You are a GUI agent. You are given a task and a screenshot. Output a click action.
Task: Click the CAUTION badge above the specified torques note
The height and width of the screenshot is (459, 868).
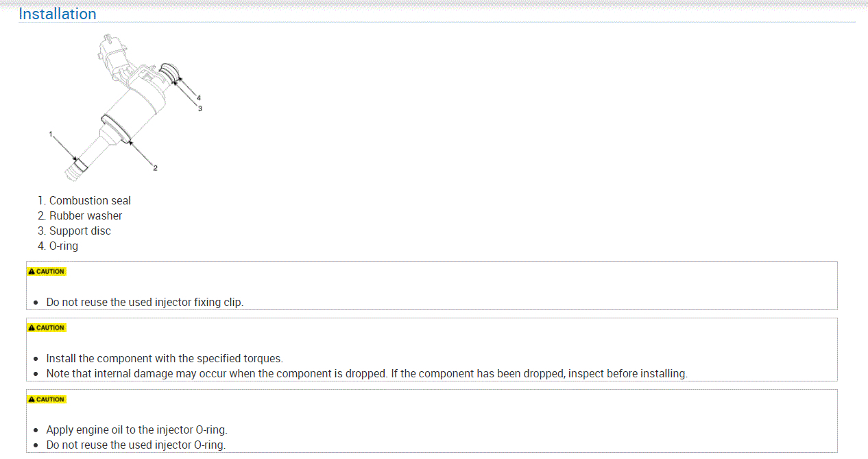click(47, 328)
